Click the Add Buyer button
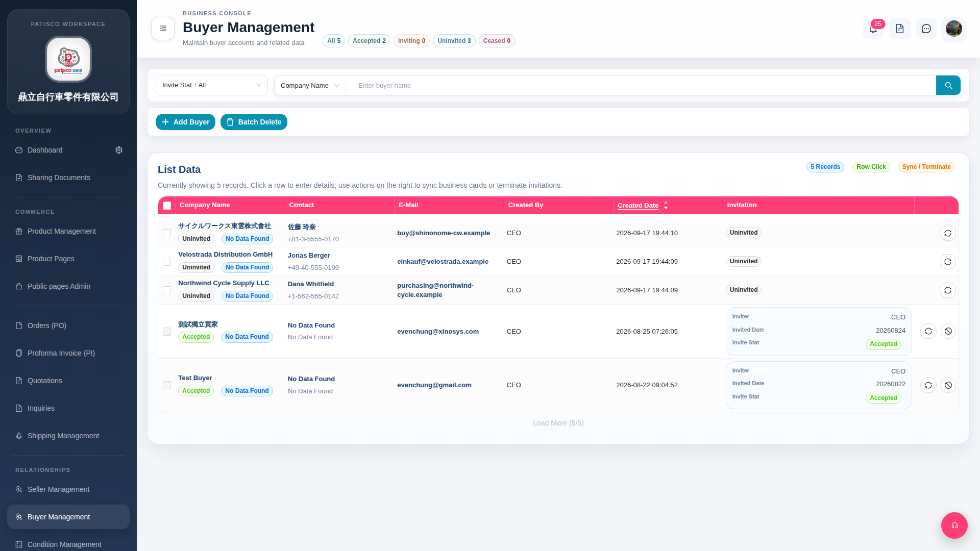Image resolution: width=980 pixels, height=551 pixels. (185, 122)
